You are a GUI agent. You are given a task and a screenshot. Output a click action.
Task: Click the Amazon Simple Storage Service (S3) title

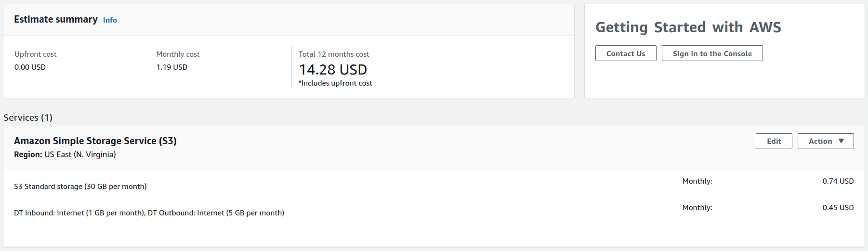click(x=95, y=141)
